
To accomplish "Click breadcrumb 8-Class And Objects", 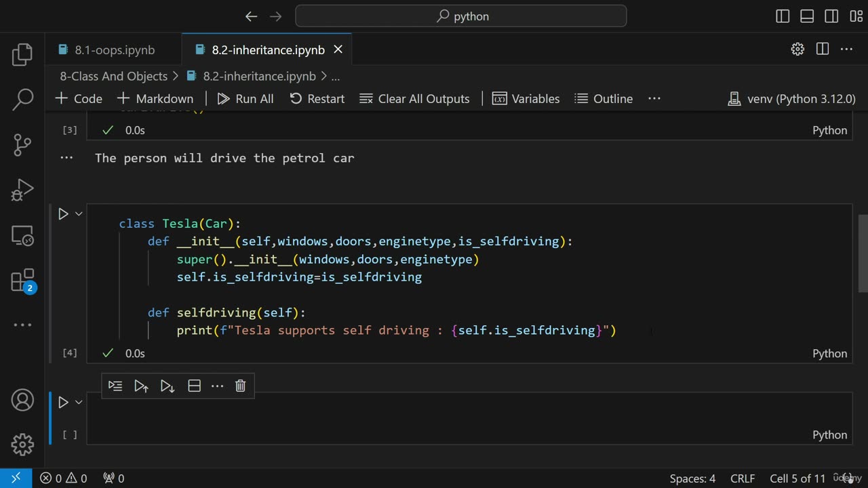I will [x=114, y=77].
